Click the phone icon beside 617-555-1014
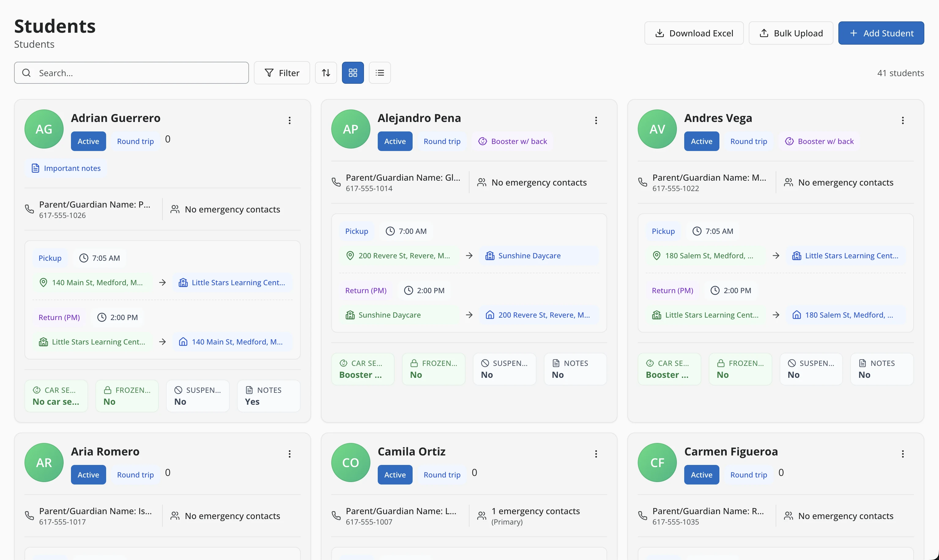Viewport: 939px width, 560px height. 336,182
